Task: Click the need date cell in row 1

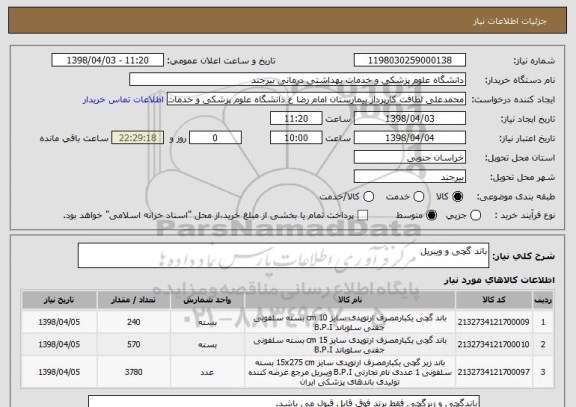Action: tap(59, 322)
